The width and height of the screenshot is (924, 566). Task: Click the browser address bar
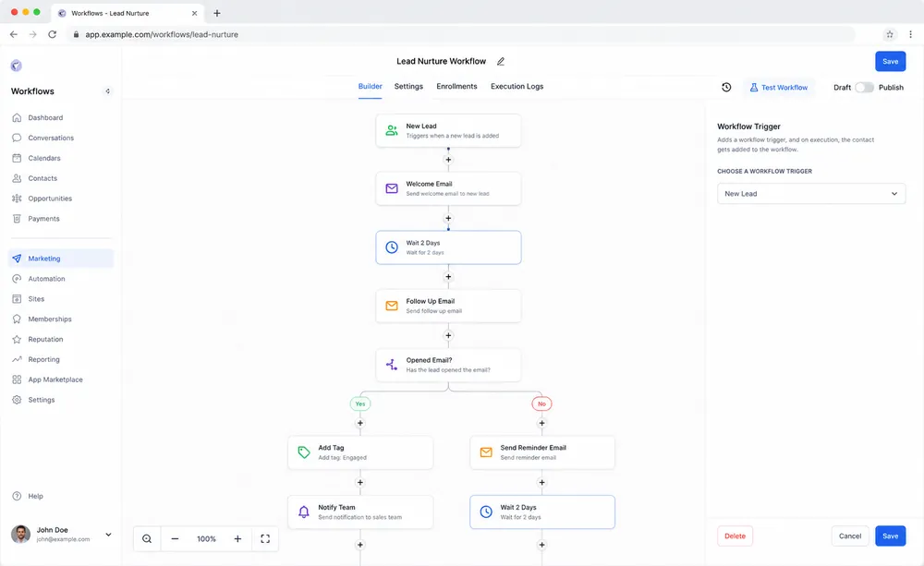[x=462, y=34]
